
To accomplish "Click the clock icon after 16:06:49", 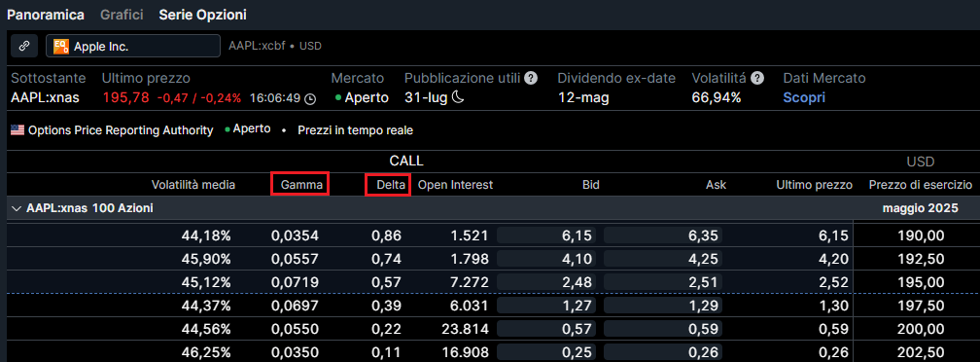I will pyautogui.click(x=310, y=98).
